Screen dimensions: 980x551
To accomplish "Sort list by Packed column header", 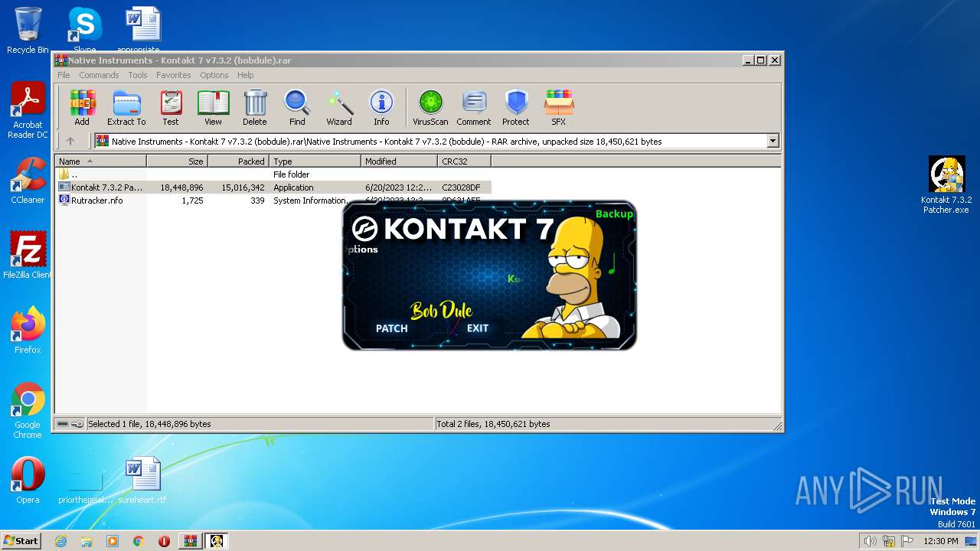I will [238, 161].
